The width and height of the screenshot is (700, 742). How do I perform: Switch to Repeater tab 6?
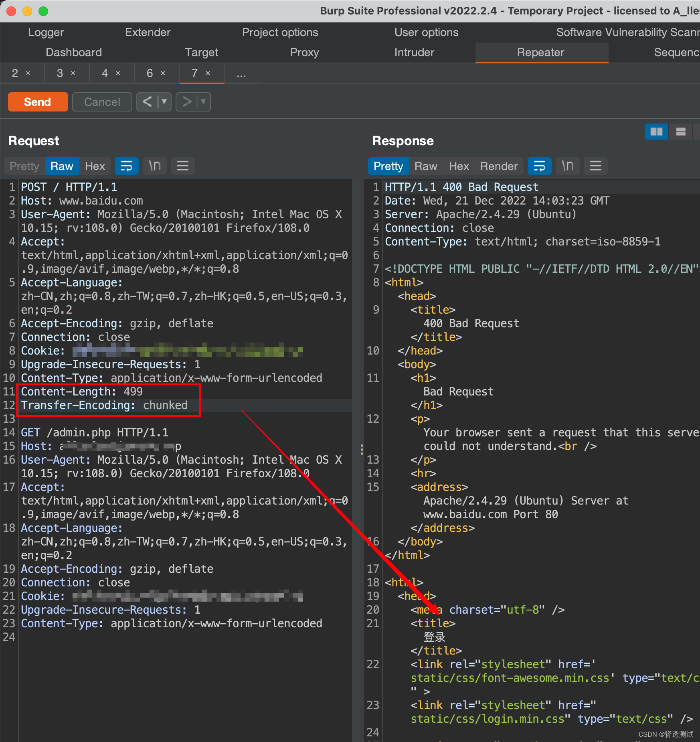[x=150, y=73]
